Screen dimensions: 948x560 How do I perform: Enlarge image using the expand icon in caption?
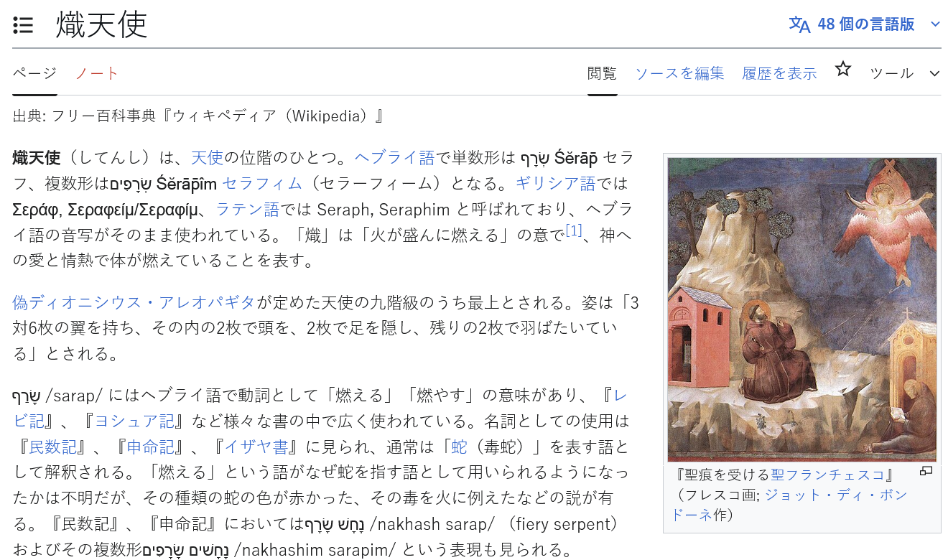pos(926,471)
